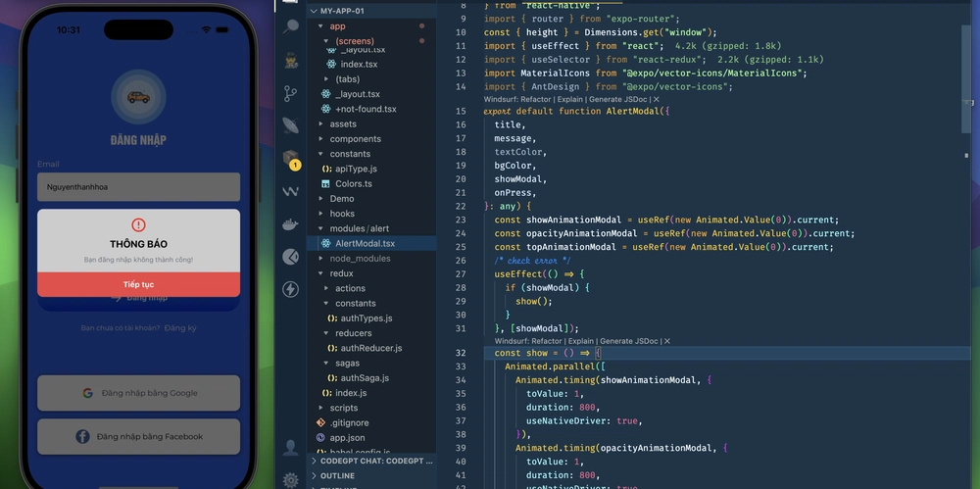
Task: Click showModal parameter on line 20
Action: [x=520, y=179]
